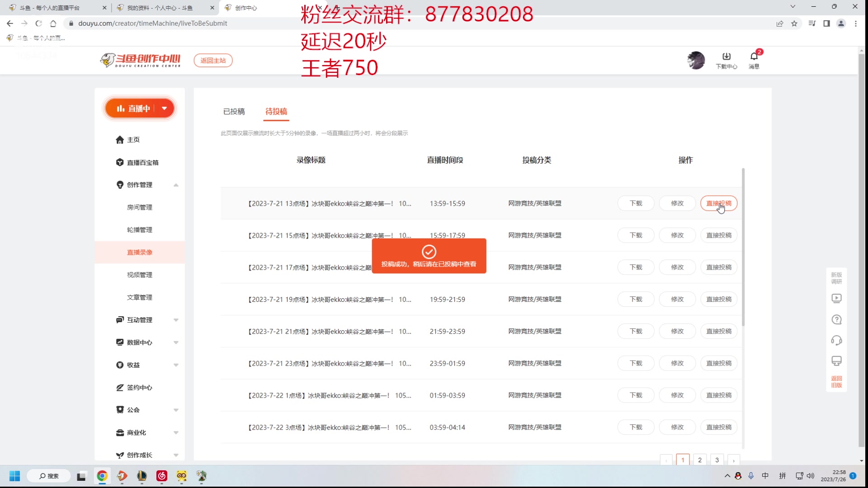This screenshot has height=488, width=868.
Task: Click the user avatar in header
Action: coord(696,60)
